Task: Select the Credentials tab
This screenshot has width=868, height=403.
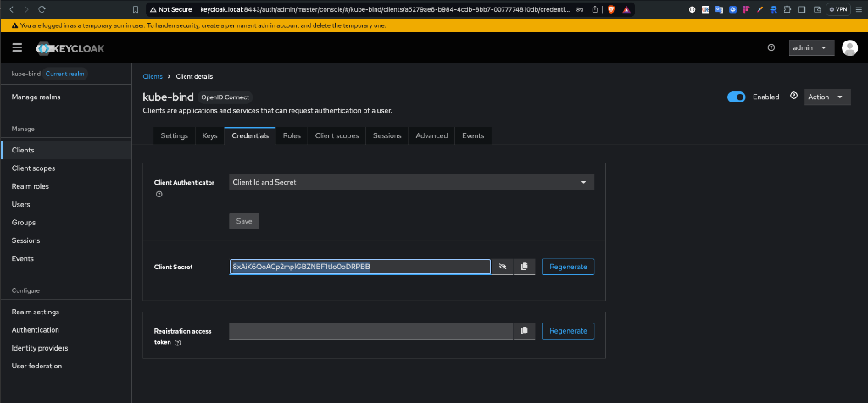Action: coord(250,135)
